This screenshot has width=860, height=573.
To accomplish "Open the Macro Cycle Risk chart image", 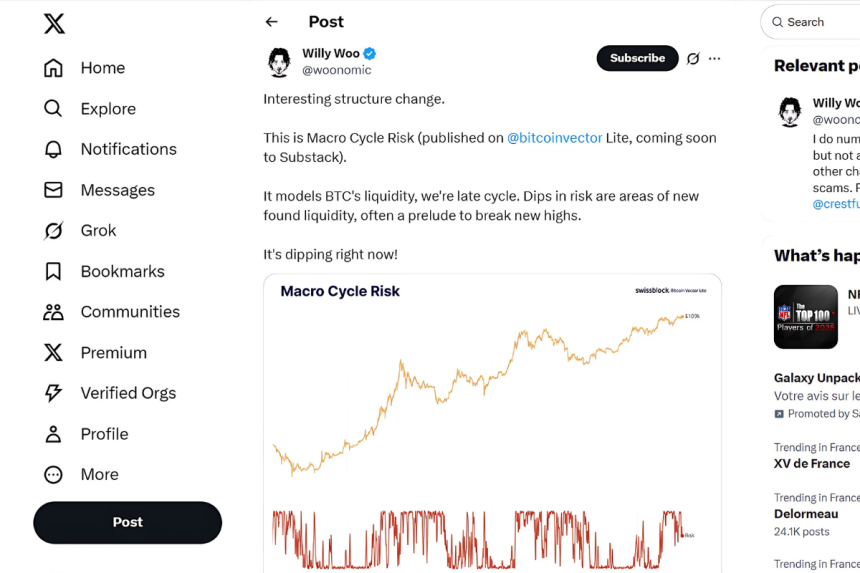I will pyautogui.click(x=492, y=420).
